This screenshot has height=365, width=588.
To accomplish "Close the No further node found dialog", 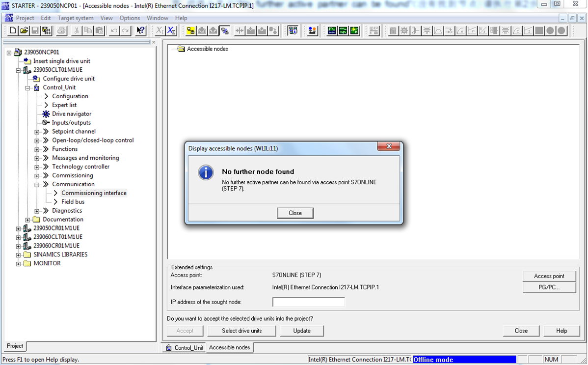I will coord(295,213).
